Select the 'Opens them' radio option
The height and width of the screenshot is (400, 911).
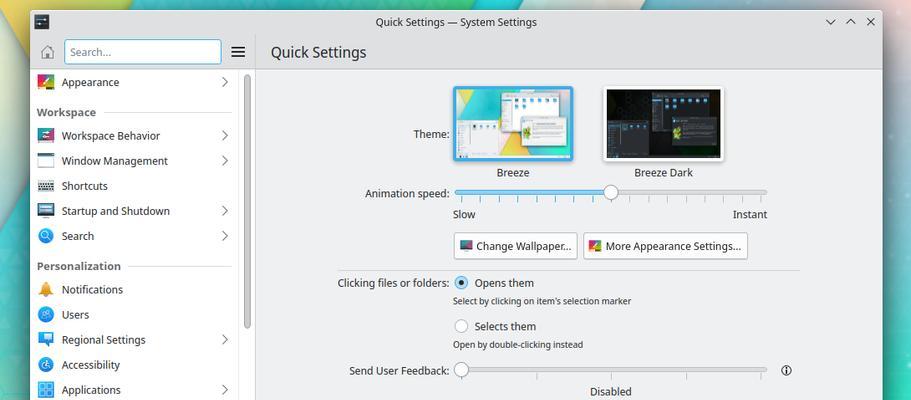click(461, 283)
